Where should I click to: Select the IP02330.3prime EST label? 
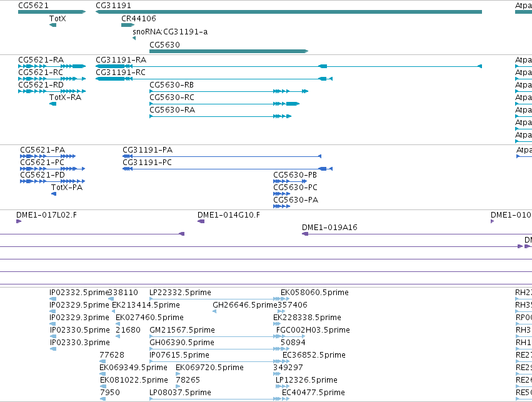pos(80,343)
